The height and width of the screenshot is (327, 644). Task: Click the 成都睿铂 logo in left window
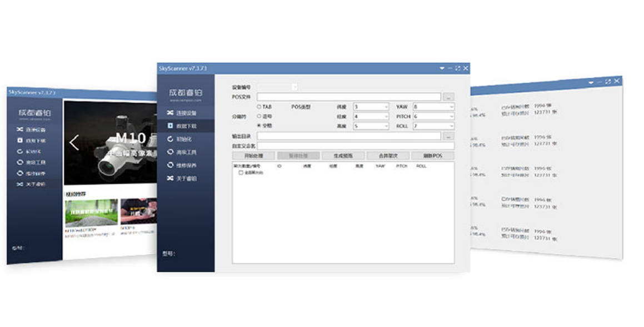click(x=34, y=114)
